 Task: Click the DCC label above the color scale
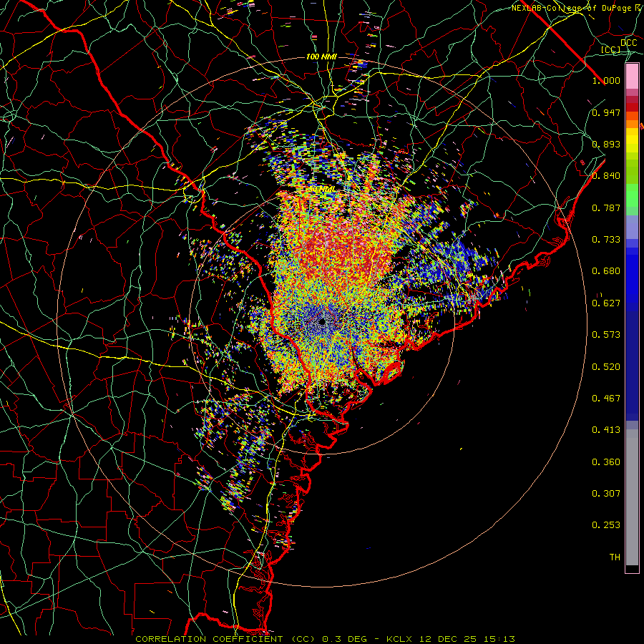coord(629,43)
